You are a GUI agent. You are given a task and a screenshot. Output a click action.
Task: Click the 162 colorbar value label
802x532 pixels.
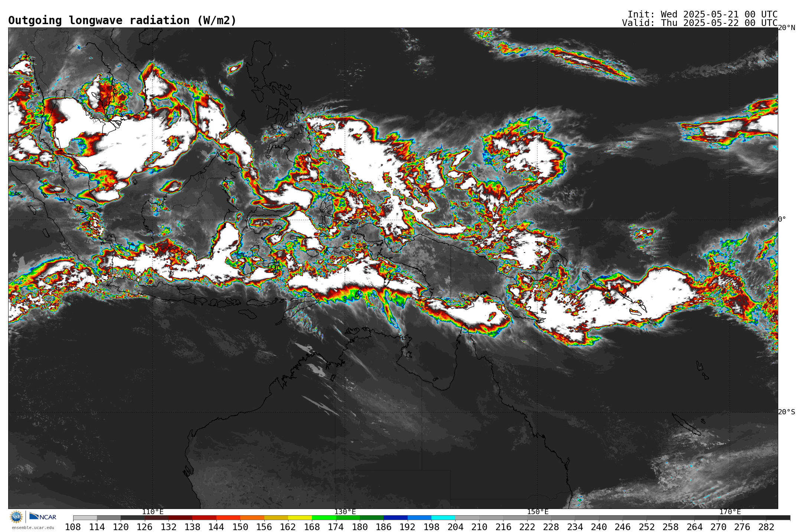[288, 527]
